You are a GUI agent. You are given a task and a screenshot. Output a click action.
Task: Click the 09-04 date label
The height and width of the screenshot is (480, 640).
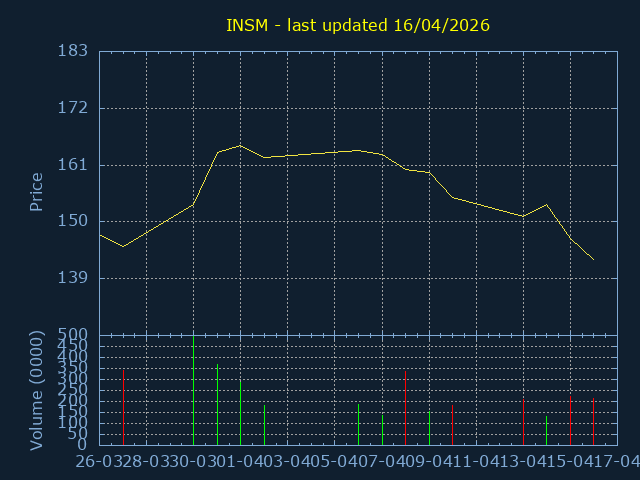[430, 461]
